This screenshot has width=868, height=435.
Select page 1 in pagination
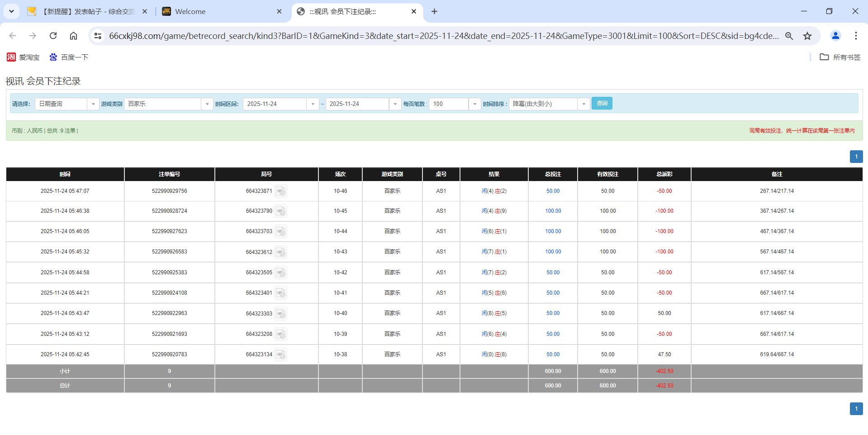click(856, 156)
